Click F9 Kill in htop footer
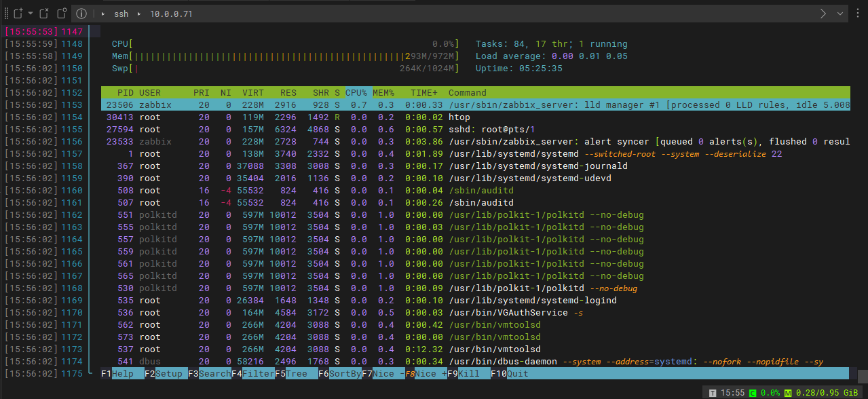This screenshot has height=399, width=868. 470,374
